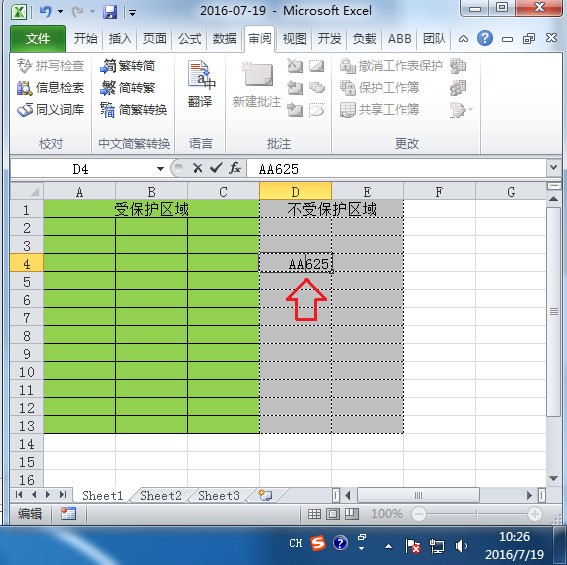Screen dimensions: 567x565
Task: Toggle Page Break Preview view
Action: (351, 514)
